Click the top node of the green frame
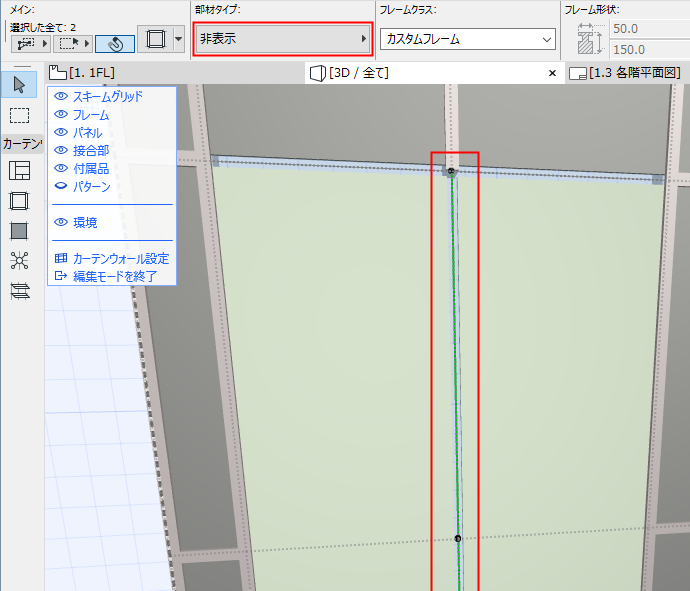Viewport: 690px width, 591px height. point(451,171)
